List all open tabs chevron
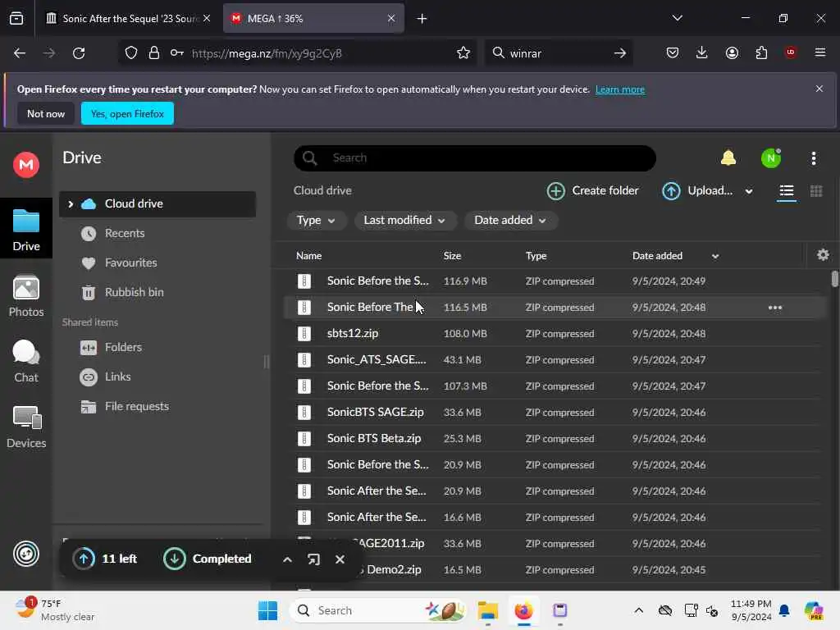The width and height of the screenshot is (840, 630). click(677, 18)
